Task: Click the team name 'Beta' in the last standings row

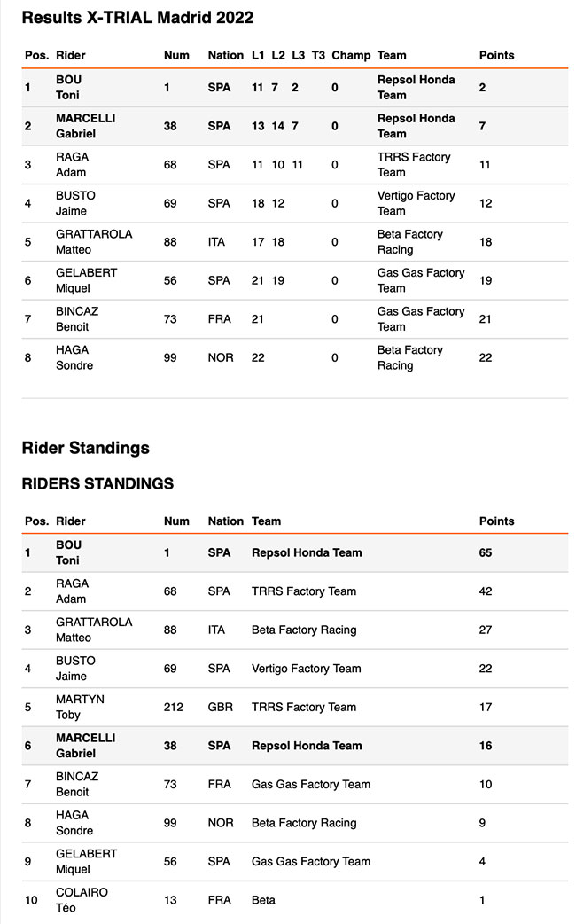Action: coord(263,900)
